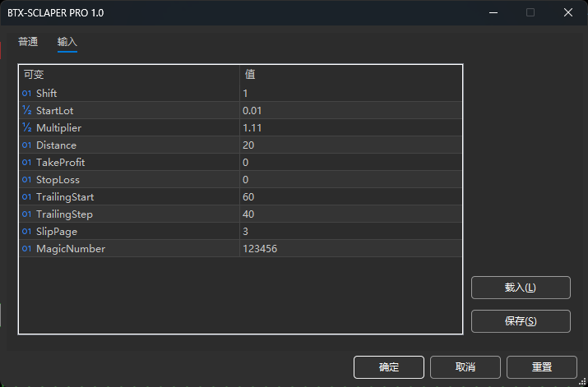Click the integer icon beside StopLoss
588x387 pixels.
(26, 180)
